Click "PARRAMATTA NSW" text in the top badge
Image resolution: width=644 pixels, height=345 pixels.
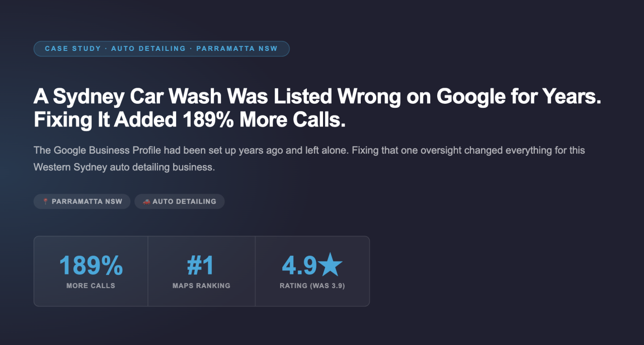238,49
